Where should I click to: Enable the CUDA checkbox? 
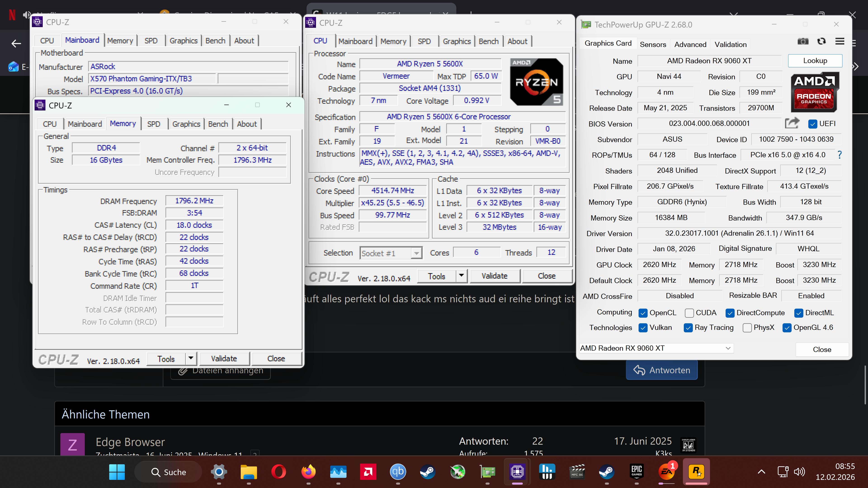click(x=689, y=313)
